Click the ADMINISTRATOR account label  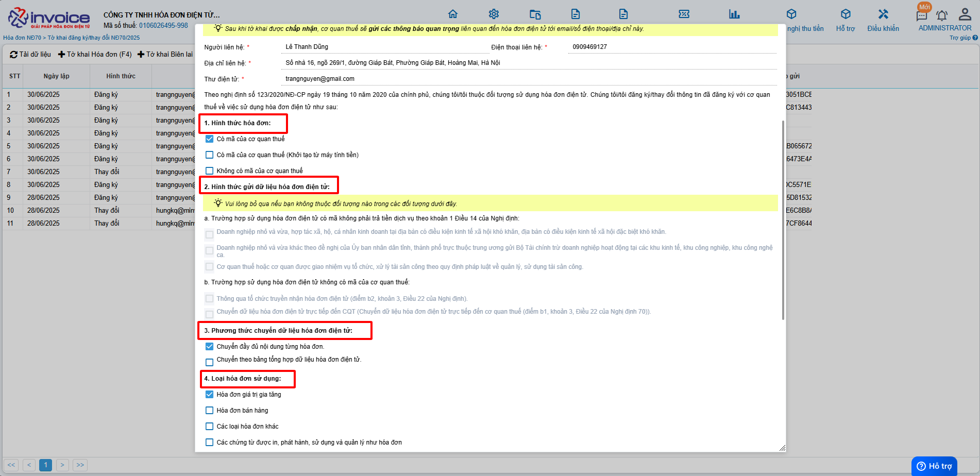[x=945, y=28]
